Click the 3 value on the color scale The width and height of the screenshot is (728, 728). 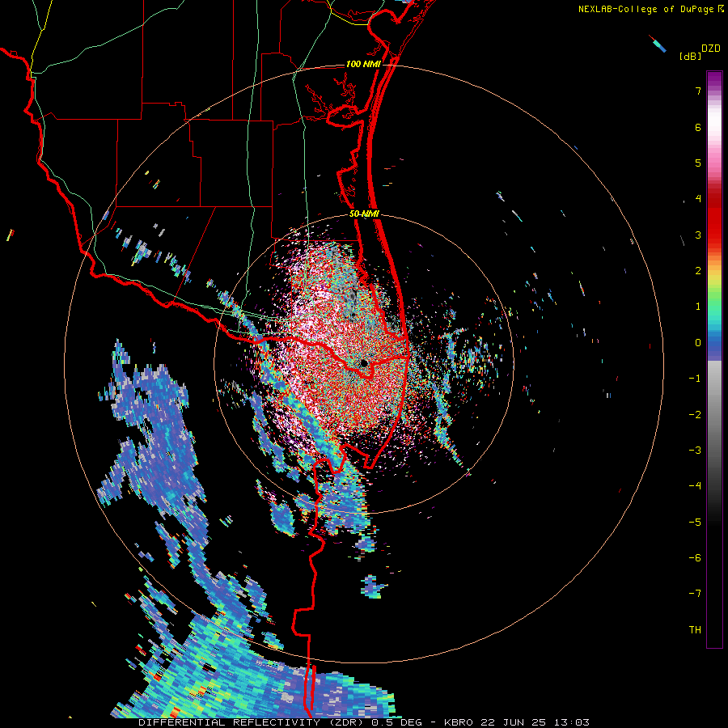(x=698, y=235)
